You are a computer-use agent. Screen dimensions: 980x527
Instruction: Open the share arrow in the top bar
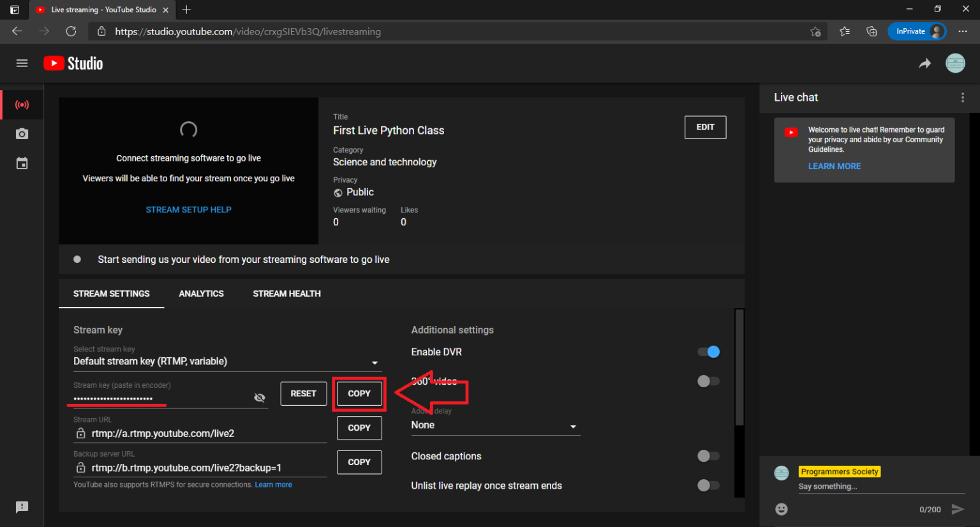tap(925, 63)
